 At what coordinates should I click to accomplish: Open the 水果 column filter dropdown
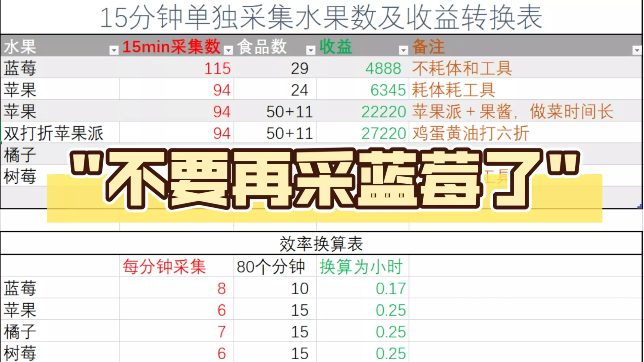point(114,50)
